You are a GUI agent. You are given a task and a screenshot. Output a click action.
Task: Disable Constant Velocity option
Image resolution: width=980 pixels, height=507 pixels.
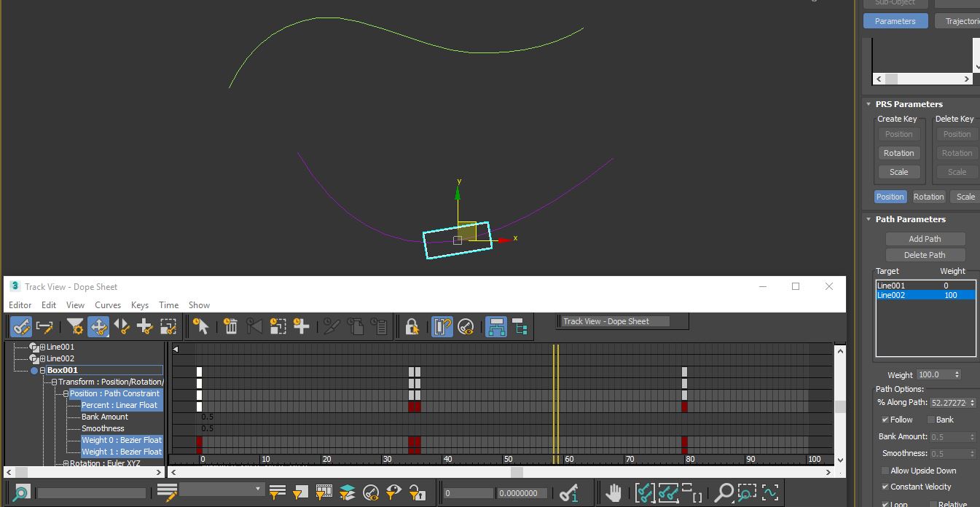click(885, 486)
